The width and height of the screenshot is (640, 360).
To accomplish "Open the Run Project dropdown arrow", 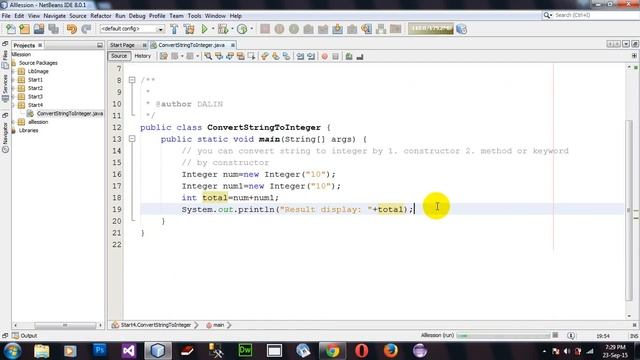I will [213, 29].
